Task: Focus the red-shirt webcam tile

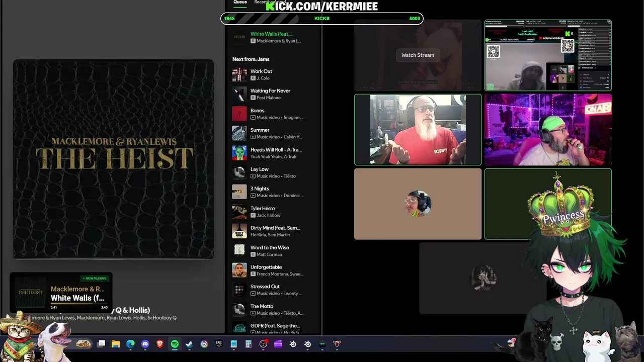Action: point(418,130)
